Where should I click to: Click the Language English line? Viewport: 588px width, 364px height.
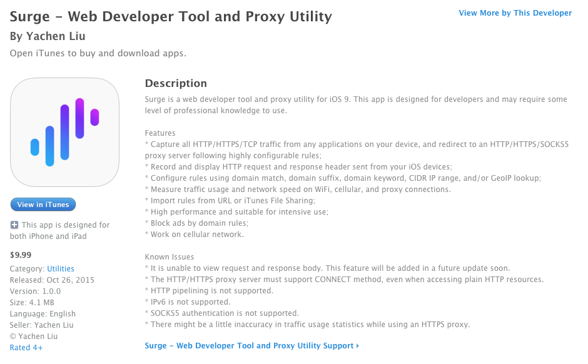click(x=43, y=314)
